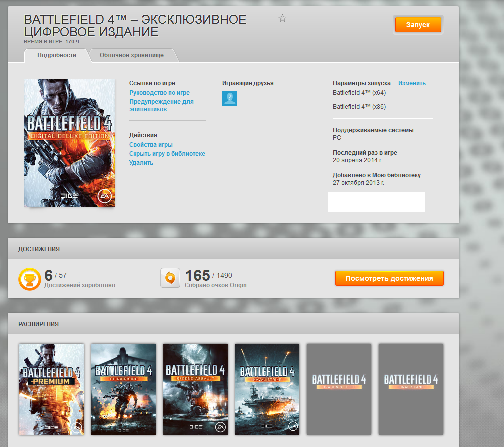The width and height of the screenshot is (504, 447).
Task: Click the 6 / 57 achievements count
Action: 55,276
